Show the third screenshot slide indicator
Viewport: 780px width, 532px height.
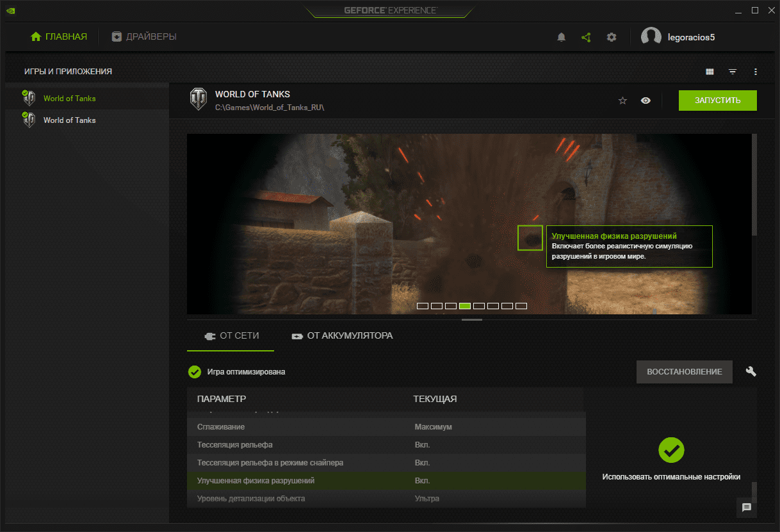451,306
